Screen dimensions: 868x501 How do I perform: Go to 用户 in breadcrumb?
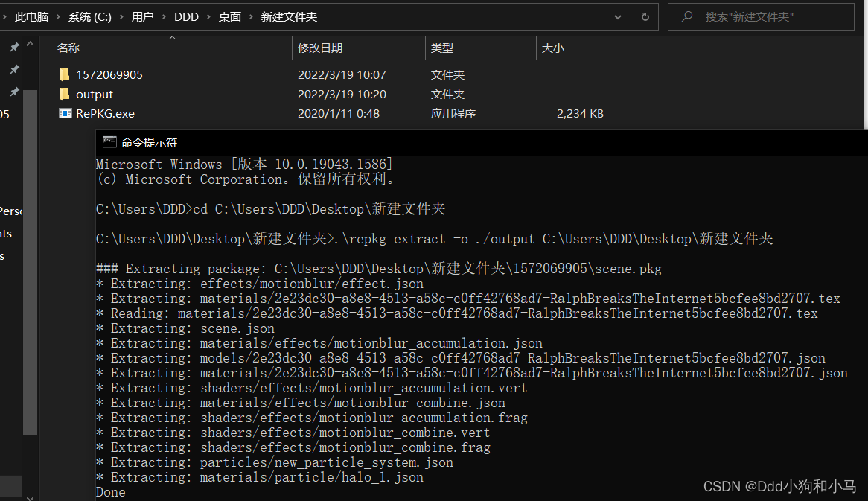tap(142, 17)
